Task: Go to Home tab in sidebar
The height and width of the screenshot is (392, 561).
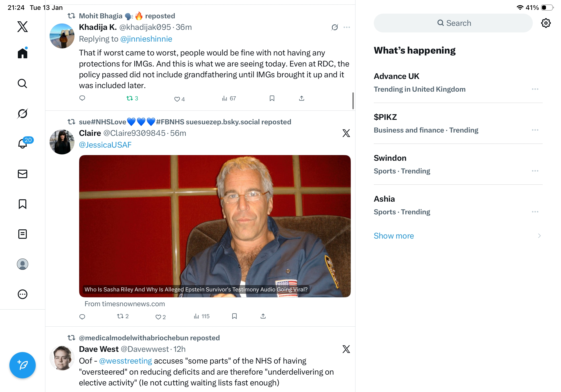Action: click(23, 53)
